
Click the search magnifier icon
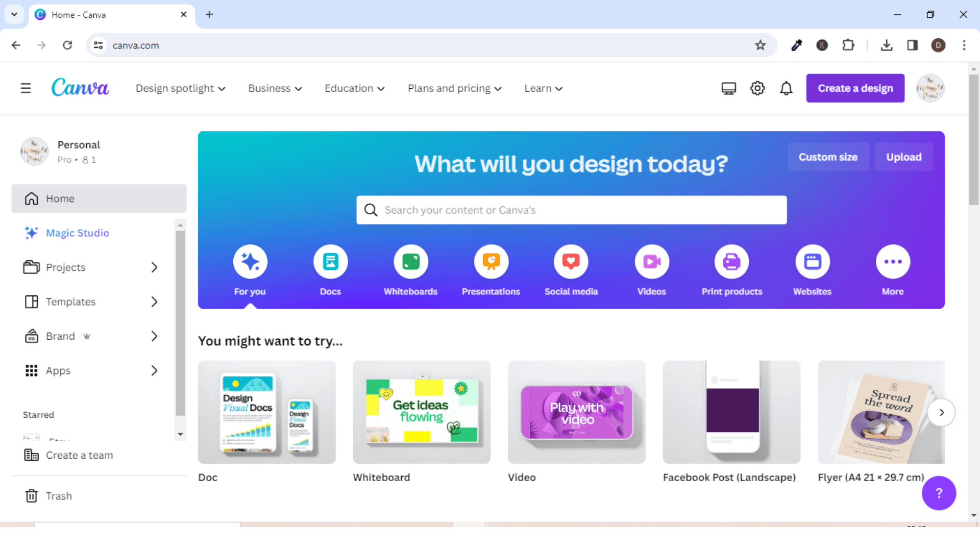point(371,210)
